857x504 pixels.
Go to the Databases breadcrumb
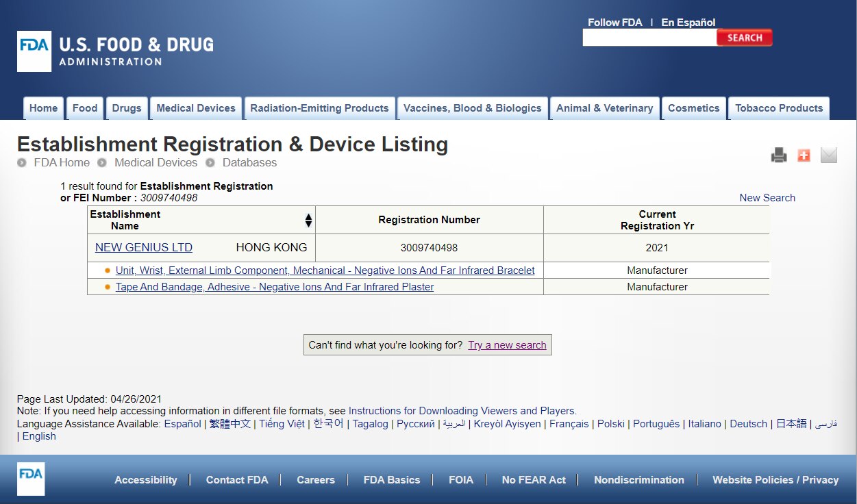pyautogui.click(x=249, y=163)
